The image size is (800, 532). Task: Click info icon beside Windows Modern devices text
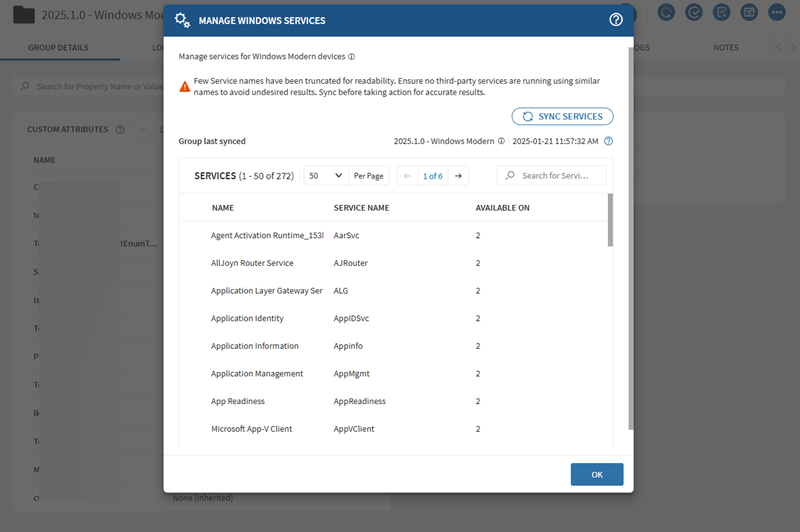click(352, 57)
